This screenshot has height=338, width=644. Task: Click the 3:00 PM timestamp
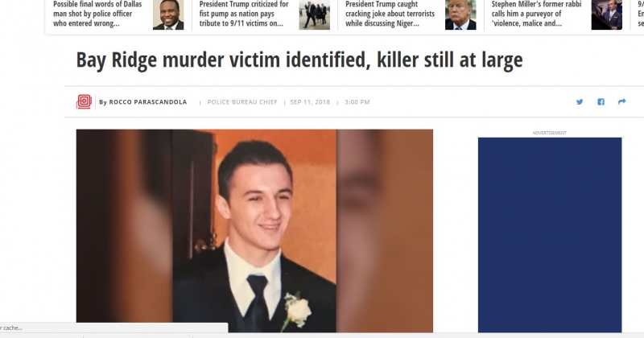pyautogui.click(x=357, y=102)
